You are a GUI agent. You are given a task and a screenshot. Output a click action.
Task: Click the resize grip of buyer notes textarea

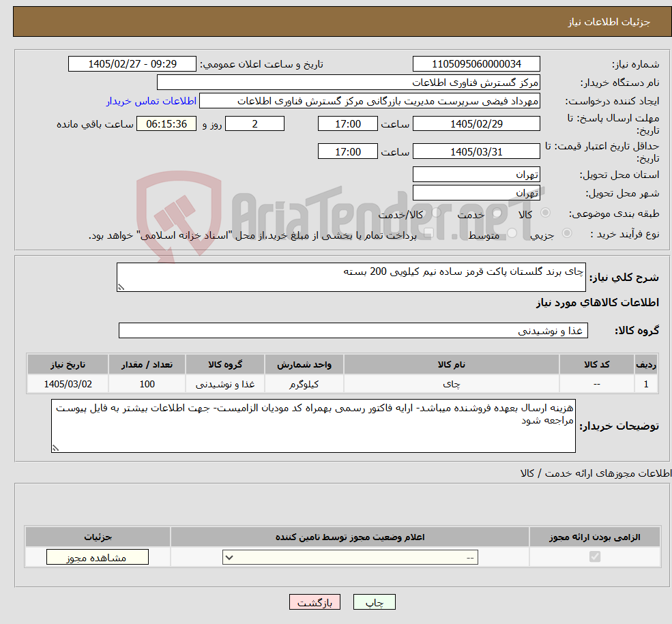coord(55,449)
